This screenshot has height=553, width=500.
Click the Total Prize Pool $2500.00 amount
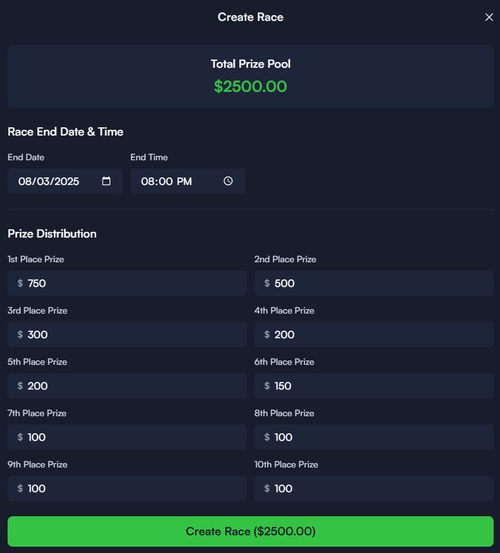[250, 86]
